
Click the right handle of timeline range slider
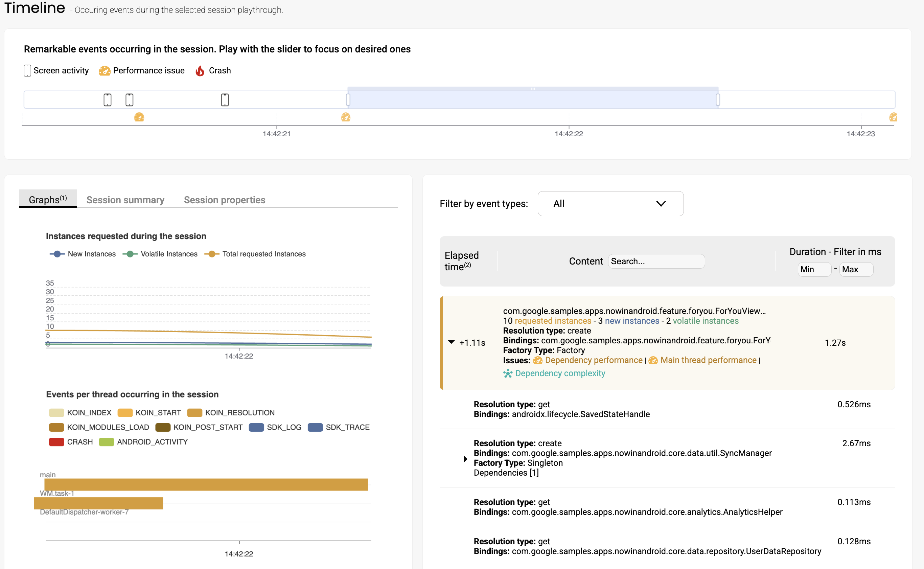(x=718, y=100)
